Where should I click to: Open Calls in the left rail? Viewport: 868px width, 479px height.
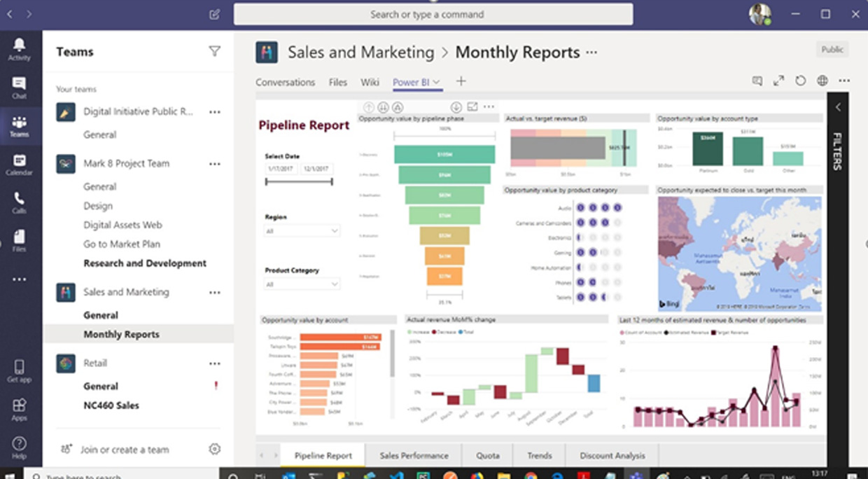point(19,203)
